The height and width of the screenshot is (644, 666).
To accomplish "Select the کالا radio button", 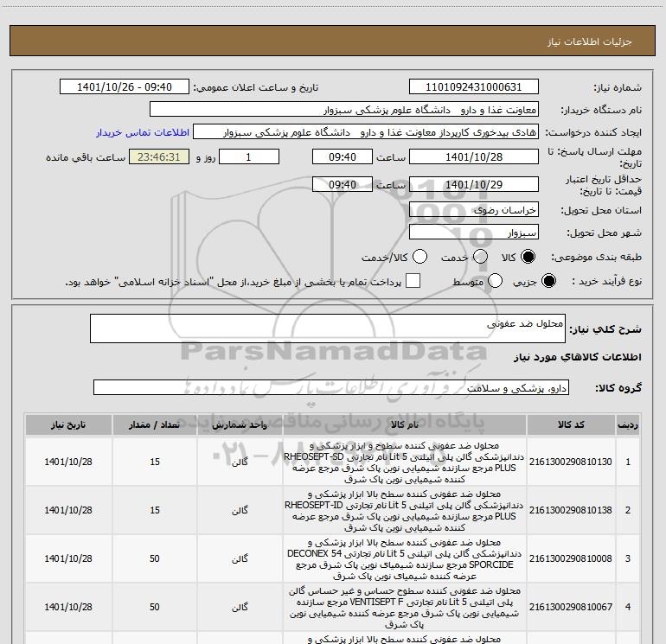I will click(x=528, y=257).
